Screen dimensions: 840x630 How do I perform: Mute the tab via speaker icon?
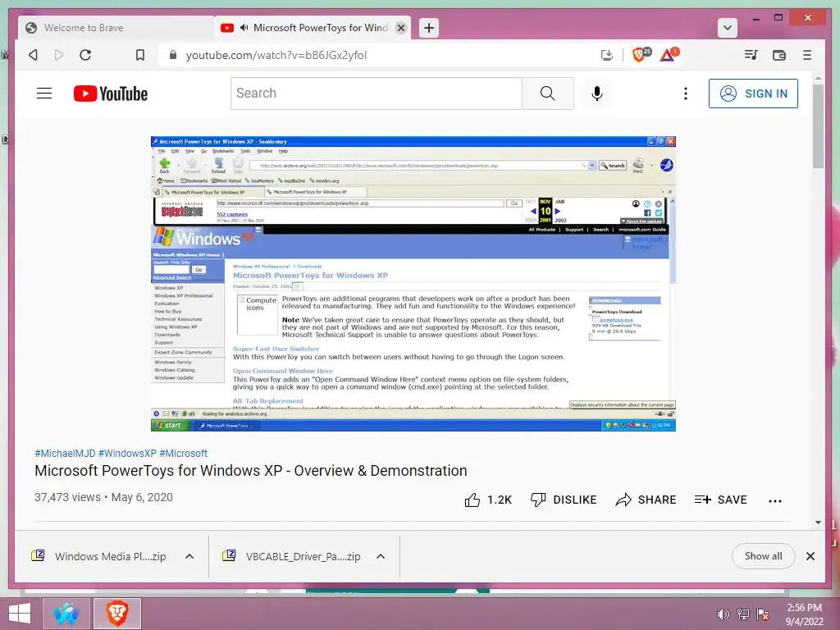coord(244,27)
